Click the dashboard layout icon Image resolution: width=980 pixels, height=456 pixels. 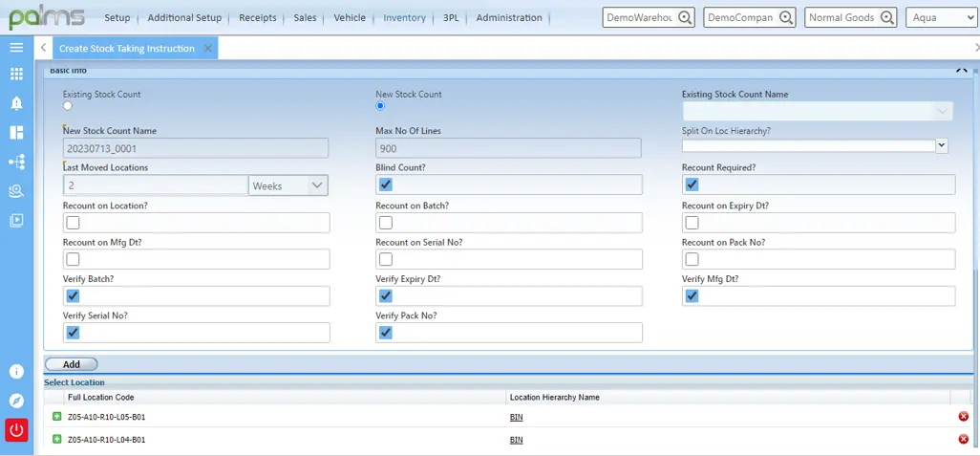[16, 133]
